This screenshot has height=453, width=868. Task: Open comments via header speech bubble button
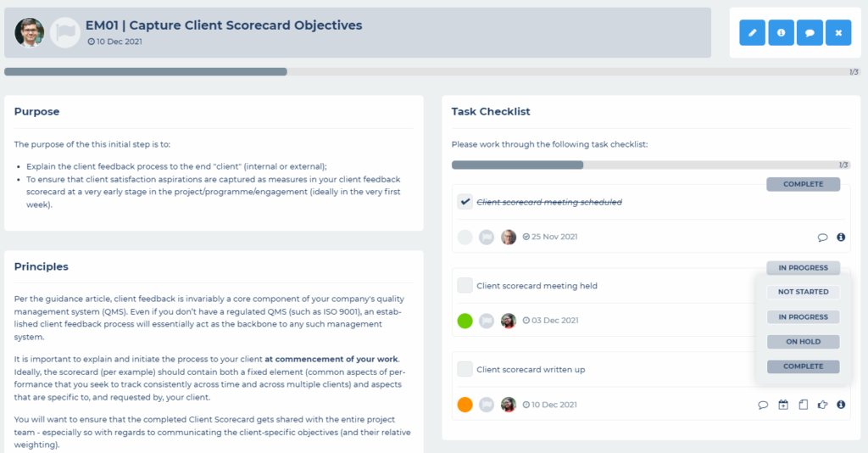(x=810, y=33)
